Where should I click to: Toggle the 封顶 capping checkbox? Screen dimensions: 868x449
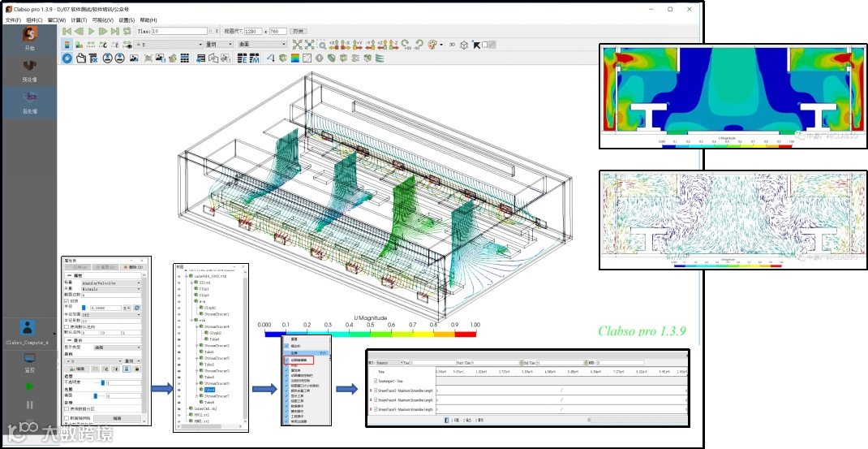(x=67, y=301)
